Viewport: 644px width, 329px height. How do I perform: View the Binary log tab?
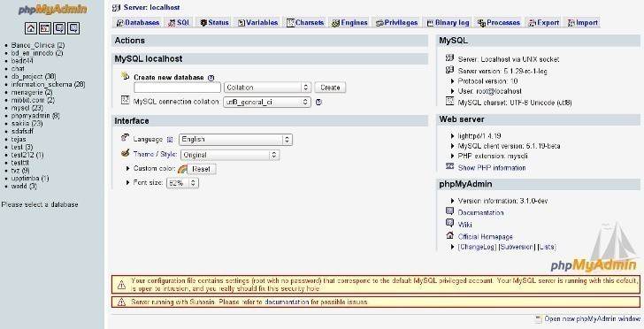pos(448,23)
